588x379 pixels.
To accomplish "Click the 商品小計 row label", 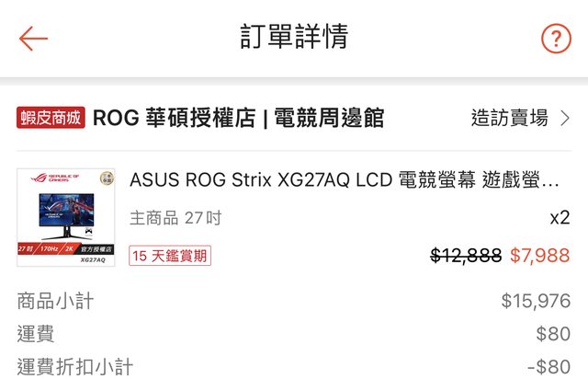I will pos(55,301).
